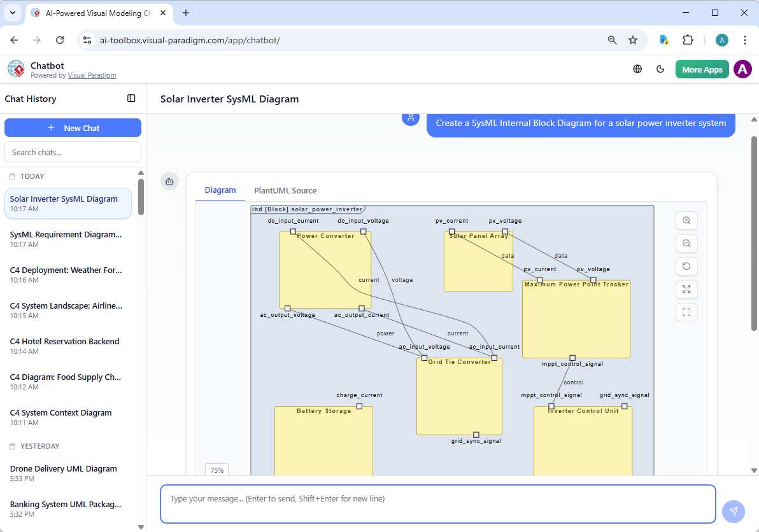Reset the diagram rotation

(686, 266)
